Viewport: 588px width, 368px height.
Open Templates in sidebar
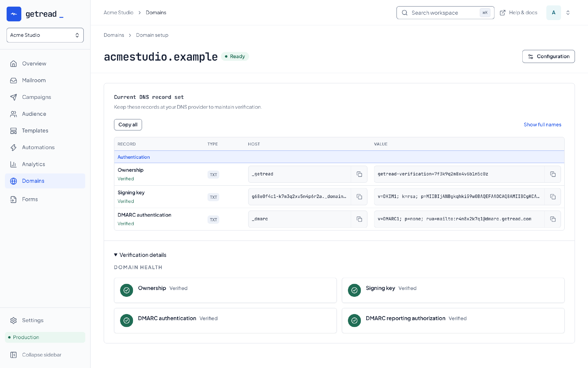coord(45,131)
